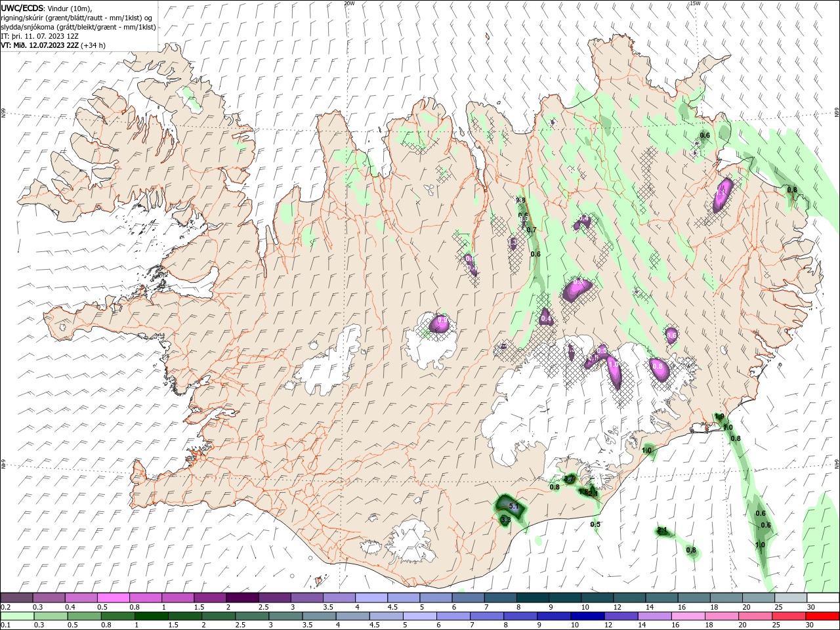Click the palest green 0.1–0.3 rain legend swatch
Screen dimensions: 840x630
pyautogui.click(x=17, y=616)
